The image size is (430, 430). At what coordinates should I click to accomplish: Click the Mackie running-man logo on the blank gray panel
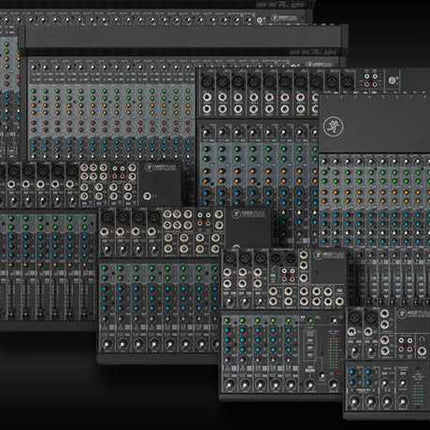pyautogui.click(x=333, y=126)
